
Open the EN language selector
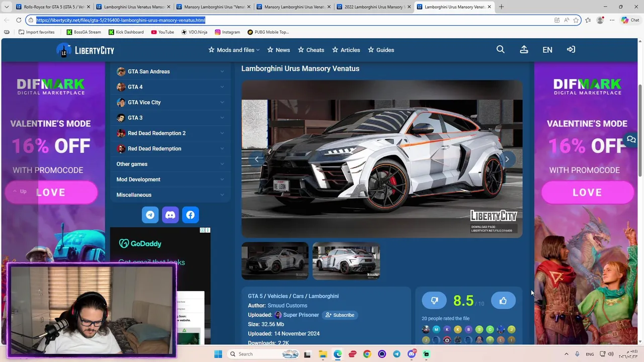click(x=547, y=50)
